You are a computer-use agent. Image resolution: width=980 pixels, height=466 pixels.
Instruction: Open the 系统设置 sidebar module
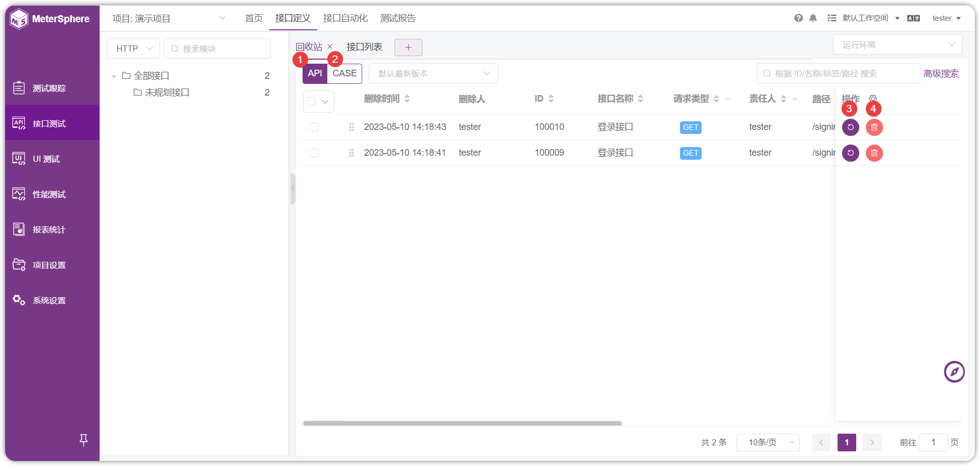(x=52, y=300)
